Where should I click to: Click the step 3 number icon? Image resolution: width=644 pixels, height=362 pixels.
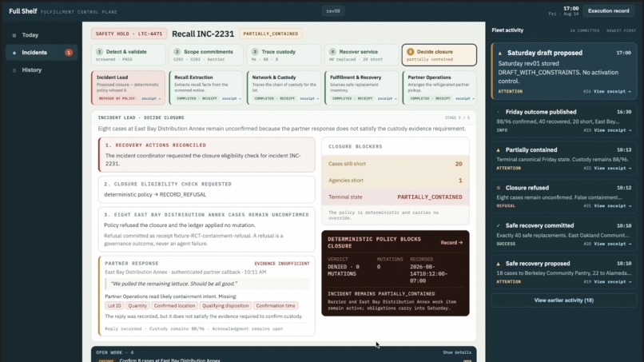point(255,52)
